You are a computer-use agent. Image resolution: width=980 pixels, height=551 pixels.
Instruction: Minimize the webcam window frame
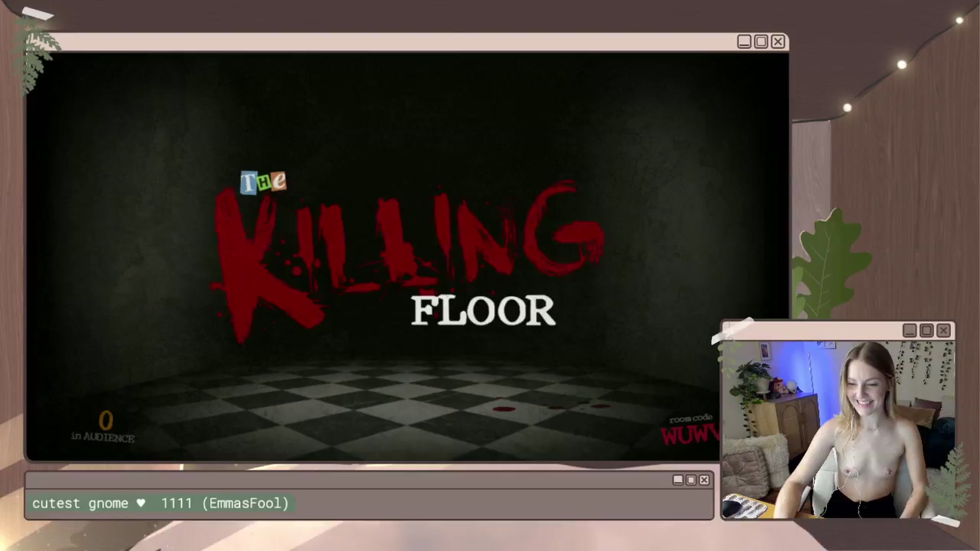pyautogui.click(x=910, y=331)
